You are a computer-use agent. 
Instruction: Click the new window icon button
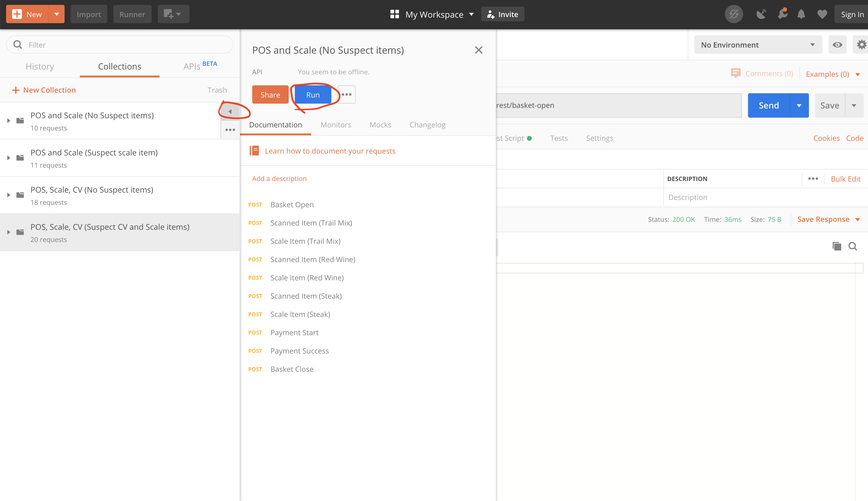click(173, 14)
